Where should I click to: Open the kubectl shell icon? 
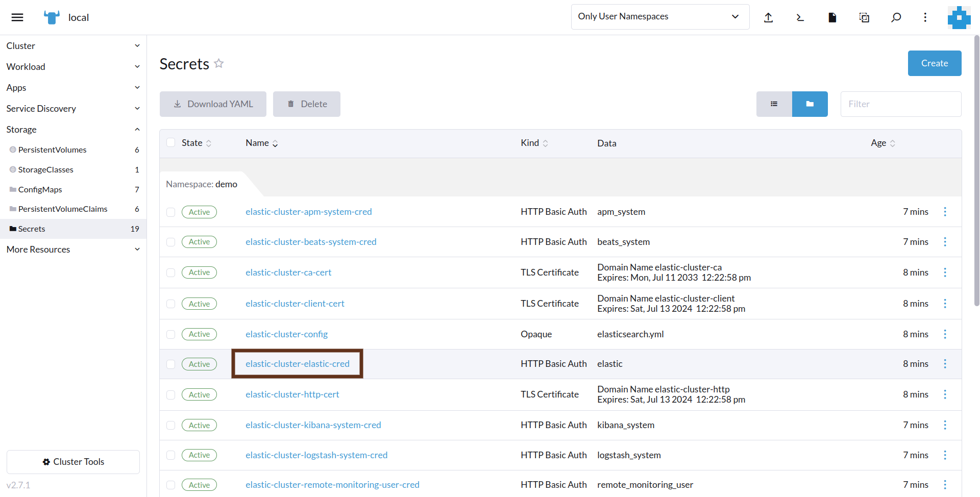800,17
